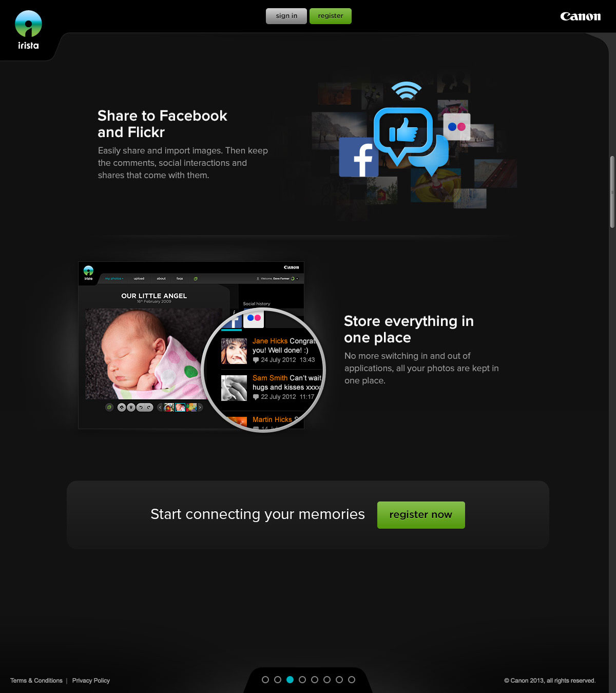Click the blue wifi signal icon
Screen dimensions: 616x693
pyautogui.click(x=406, y=91)
